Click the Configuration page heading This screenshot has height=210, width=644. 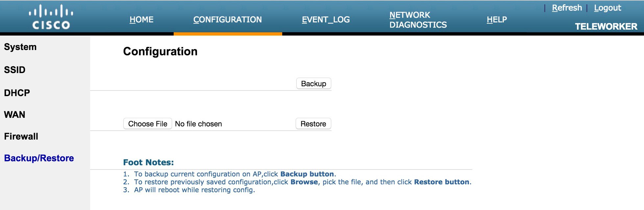tap(160, 51)
